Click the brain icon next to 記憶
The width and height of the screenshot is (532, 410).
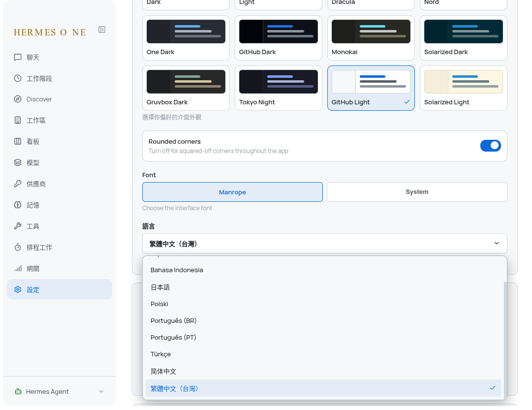[x=18, y=205]
